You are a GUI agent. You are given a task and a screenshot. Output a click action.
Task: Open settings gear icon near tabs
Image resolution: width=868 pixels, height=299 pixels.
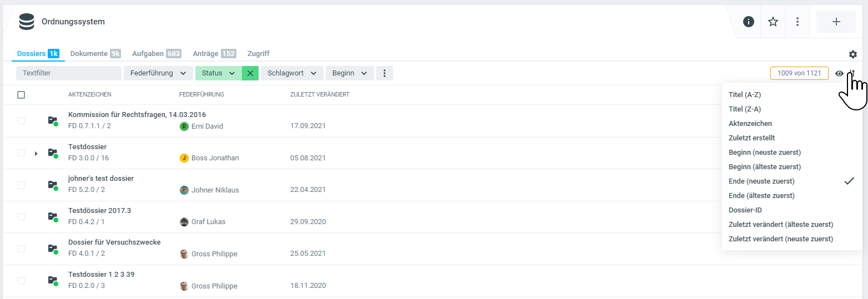click(x=853, y=54)
